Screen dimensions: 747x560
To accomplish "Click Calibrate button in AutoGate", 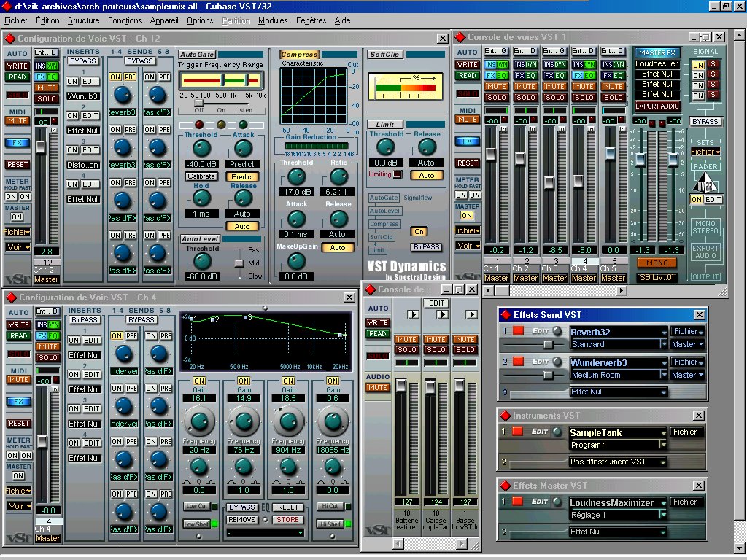I will pyautogui.click(x=201, y=176).
